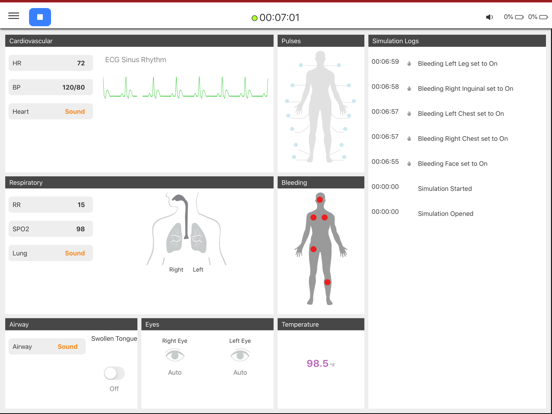Screen dimensions: 552x414
Task: Select log entry Bleeding Left Leg set to On
Action: [457, 64]
